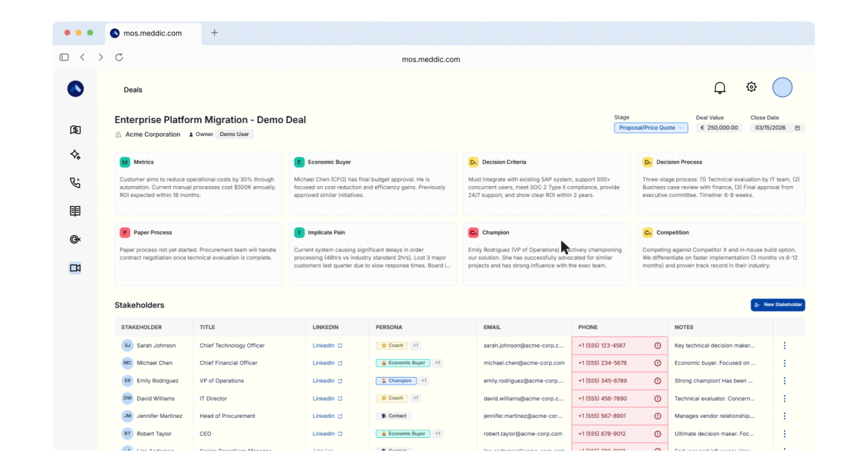Click the Champion persona tag for Emily Rodriguez
Image resolution: width=868 pixels, height=472 pixels.
(397, 380)
